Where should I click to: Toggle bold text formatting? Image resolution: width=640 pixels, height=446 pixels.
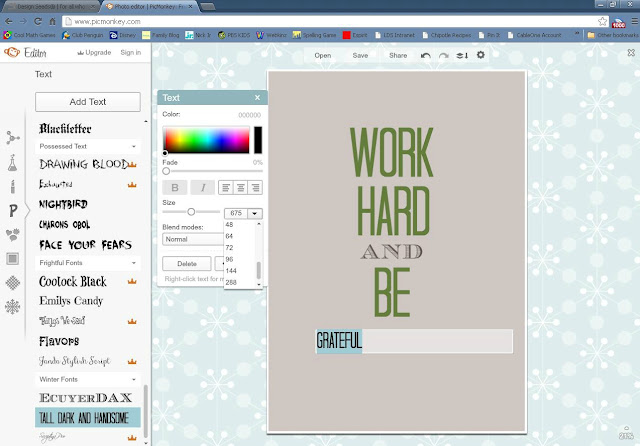[x=175, y=187]
